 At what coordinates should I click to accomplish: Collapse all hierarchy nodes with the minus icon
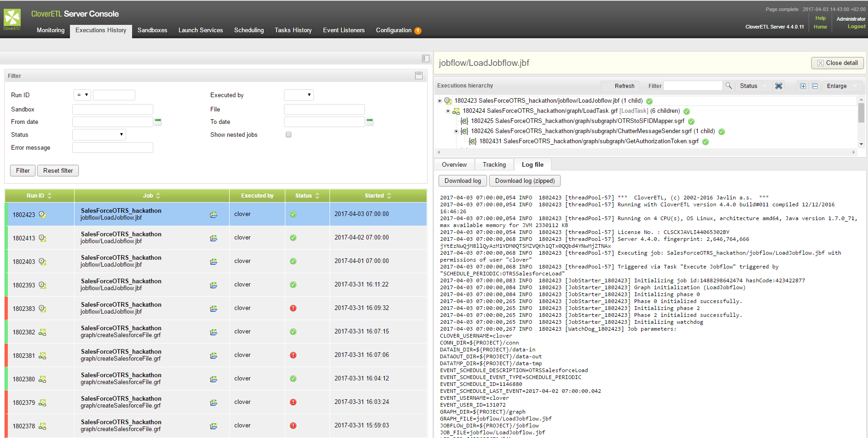point(815,86)
